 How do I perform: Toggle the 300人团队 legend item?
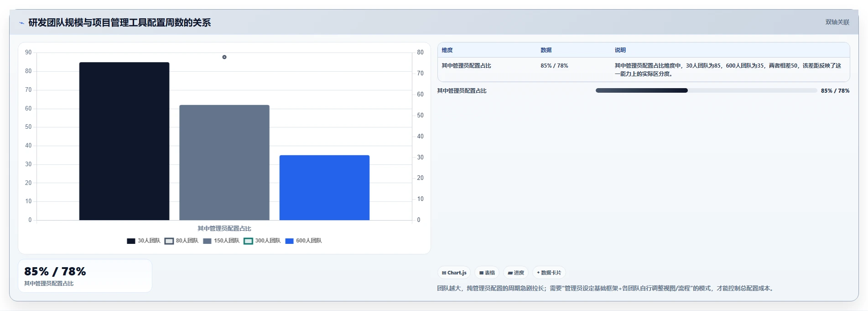(262, 241)
